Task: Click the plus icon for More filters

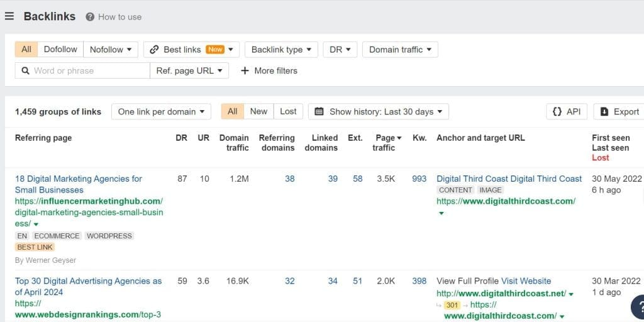Action: [245, 70]
